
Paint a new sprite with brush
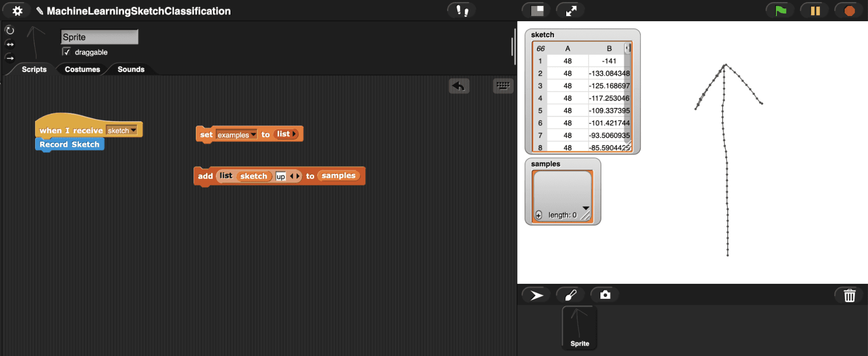tap(571, 295)
